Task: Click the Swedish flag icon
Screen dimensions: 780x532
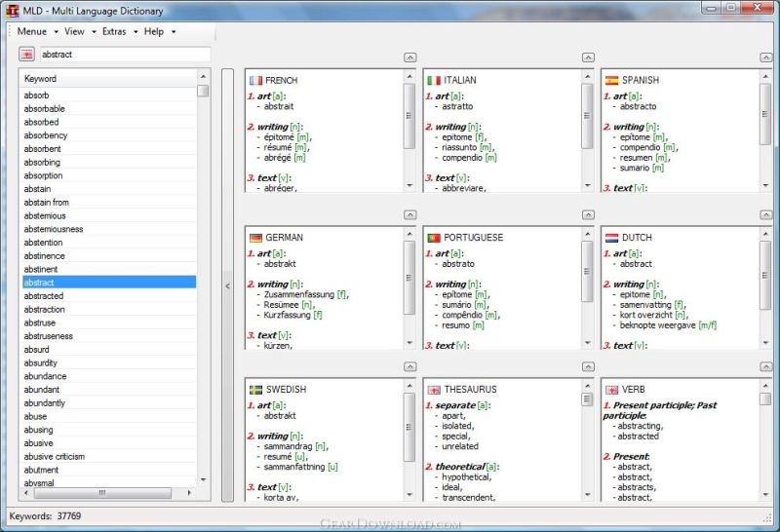Action: pyautogui.click(x=255, y=390)
